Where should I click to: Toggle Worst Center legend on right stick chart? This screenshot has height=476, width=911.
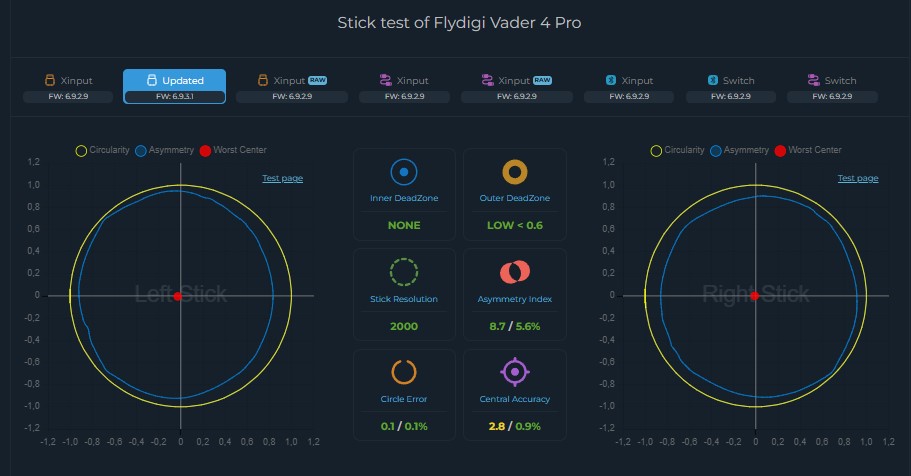pos(808,151)
